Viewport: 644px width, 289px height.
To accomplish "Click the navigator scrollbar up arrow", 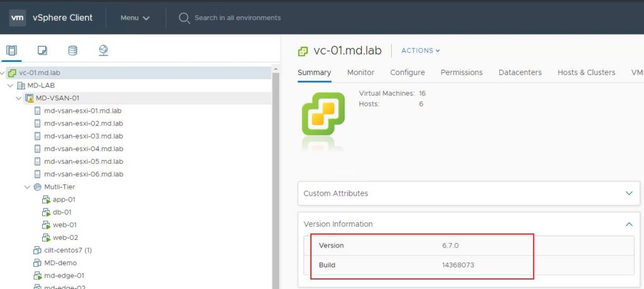I will pos(275,69).
